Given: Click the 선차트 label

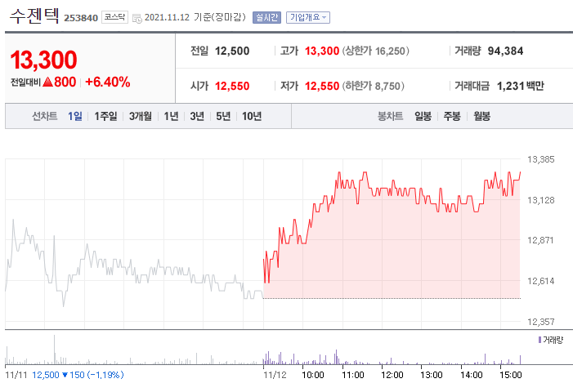Looking at the screenshot, I should click(x=45, y=116).
